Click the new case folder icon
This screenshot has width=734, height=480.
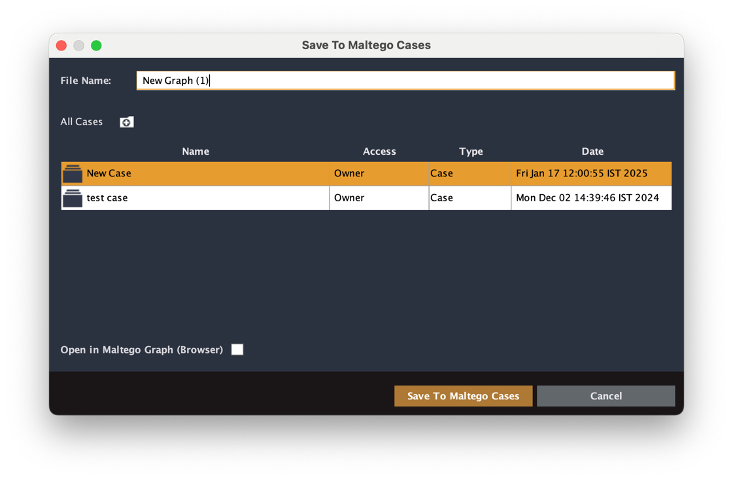point(126,122)
